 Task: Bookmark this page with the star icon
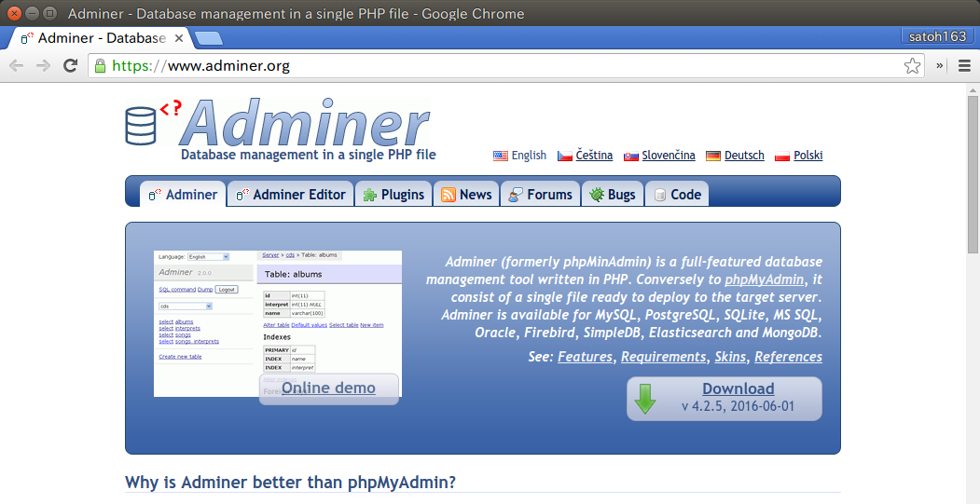[912, 65]
